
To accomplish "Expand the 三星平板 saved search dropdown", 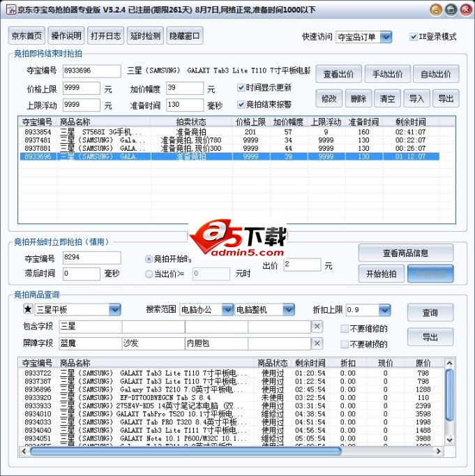I will 115,310.
